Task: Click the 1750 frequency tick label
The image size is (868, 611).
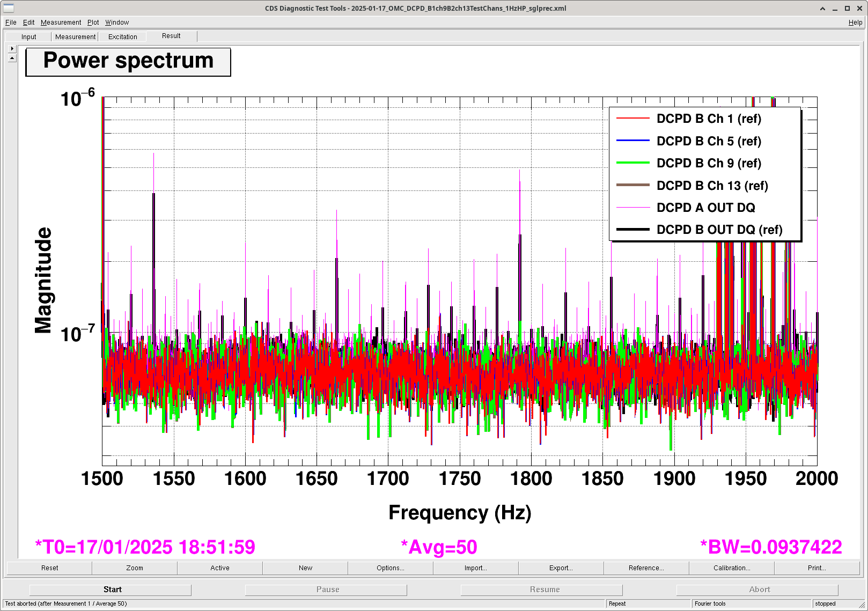Action: (460, 479)
